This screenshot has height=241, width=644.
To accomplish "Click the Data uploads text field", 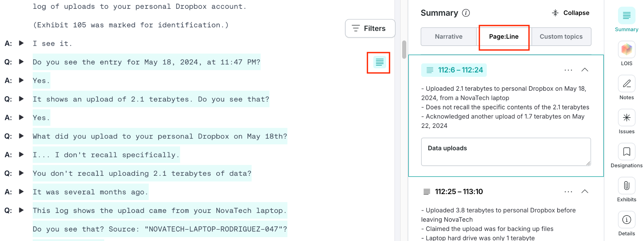I will tap(506, 152).
